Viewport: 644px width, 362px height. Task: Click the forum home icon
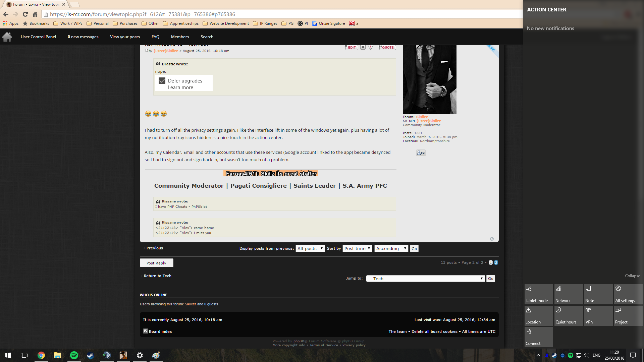coord(7,37)
